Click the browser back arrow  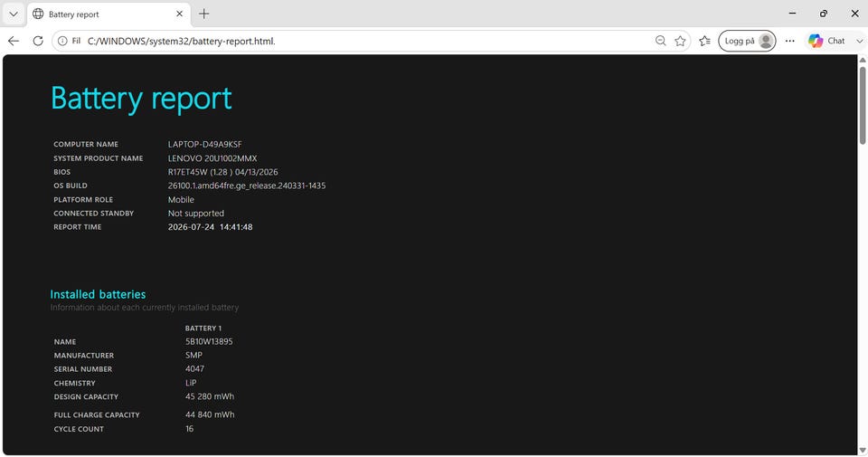pos(14,41)
